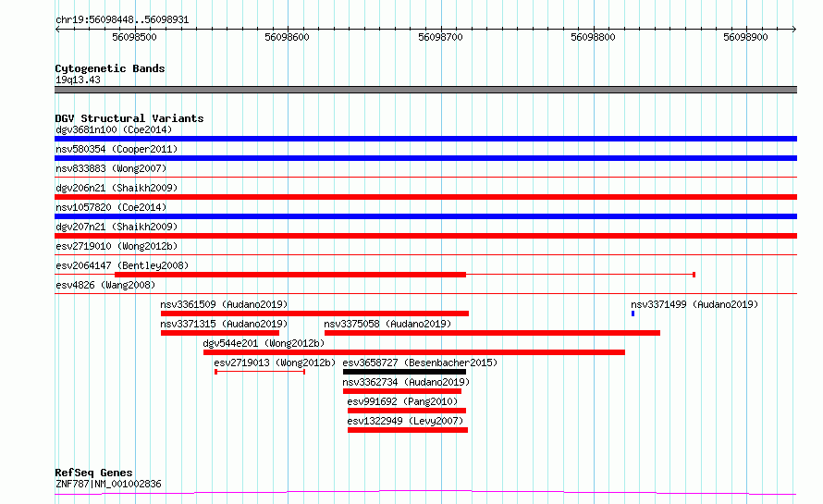The height and width of the screenshot is (504, 823).
Task: Click the red bar under esv991692
Action: point(407,411)
